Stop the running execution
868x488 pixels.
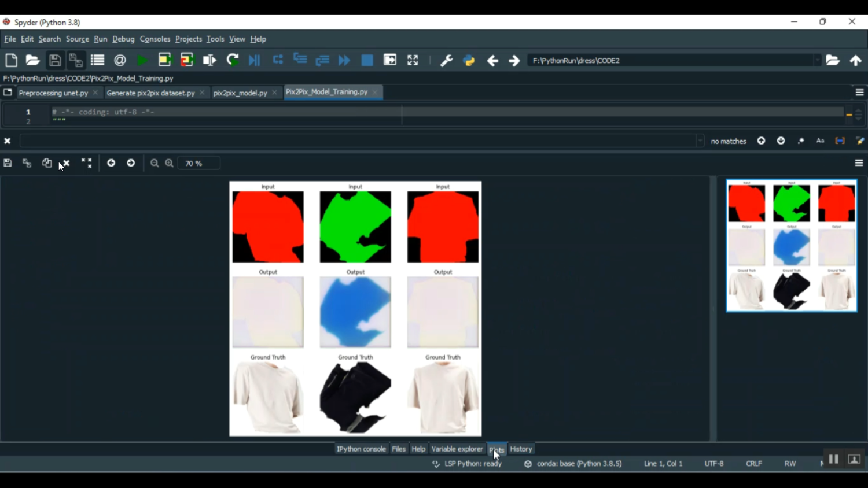tap(367, 60)
